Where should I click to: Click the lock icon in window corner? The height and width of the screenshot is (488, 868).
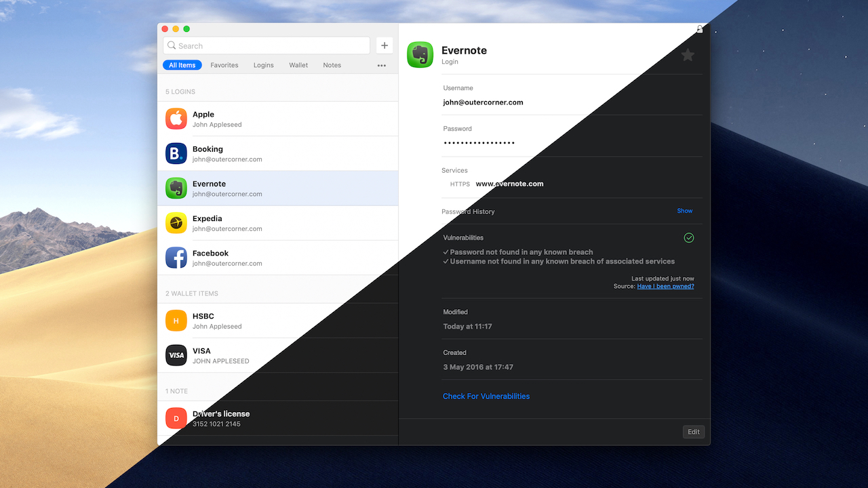(x=700, y=29)
